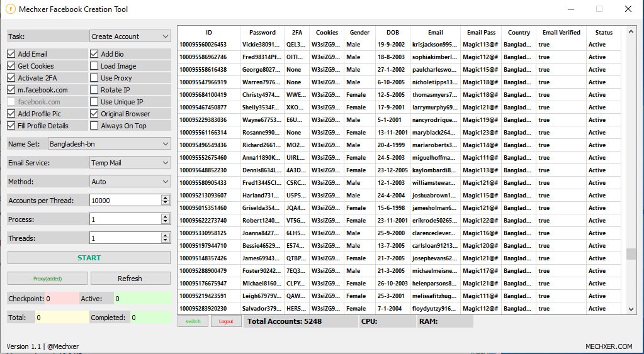This screenshot has width=644, height=354.
Task: Increase Process count with up arrow
Action: click(166, 216)
